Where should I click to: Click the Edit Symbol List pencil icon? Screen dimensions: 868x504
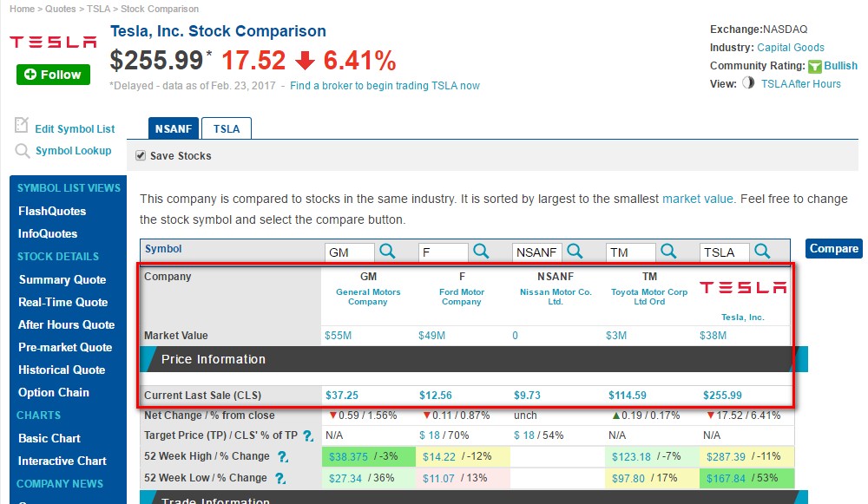point(21,125)
